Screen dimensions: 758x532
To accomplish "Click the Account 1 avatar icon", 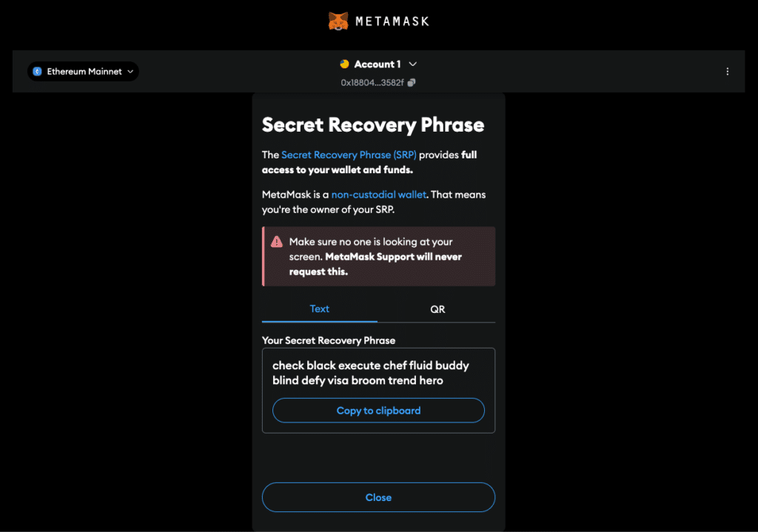I will 345,64.
